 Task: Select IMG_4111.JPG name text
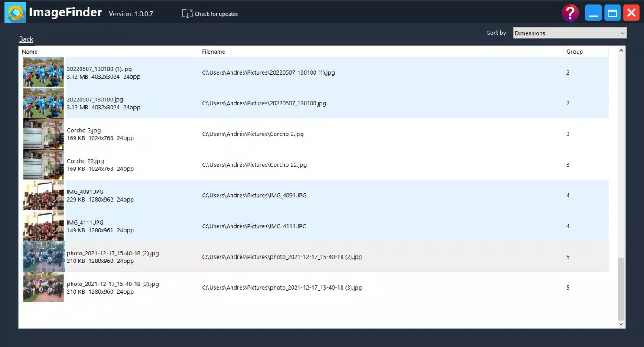pyautogui.click(x=85, y=223)
